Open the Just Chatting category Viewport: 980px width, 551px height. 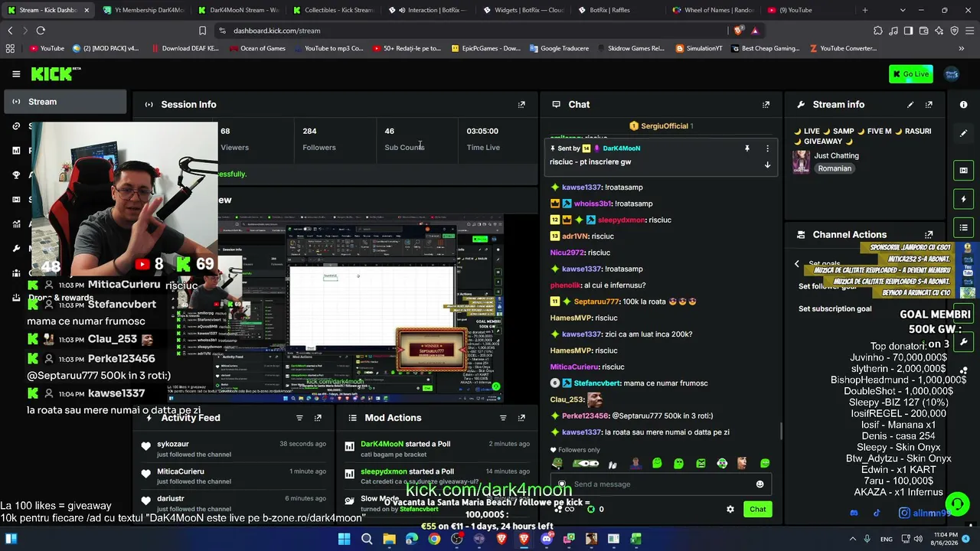click(x=836, y=156)
